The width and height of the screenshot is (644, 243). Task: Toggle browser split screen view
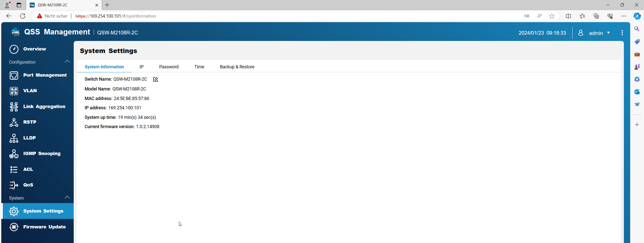[568, 16]
